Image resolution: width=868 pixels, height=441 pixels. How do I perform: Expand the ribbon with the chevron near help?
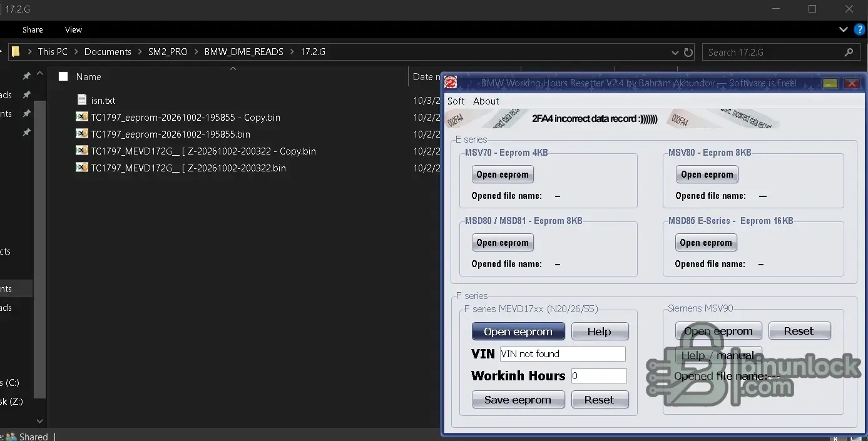pos(844,29)
